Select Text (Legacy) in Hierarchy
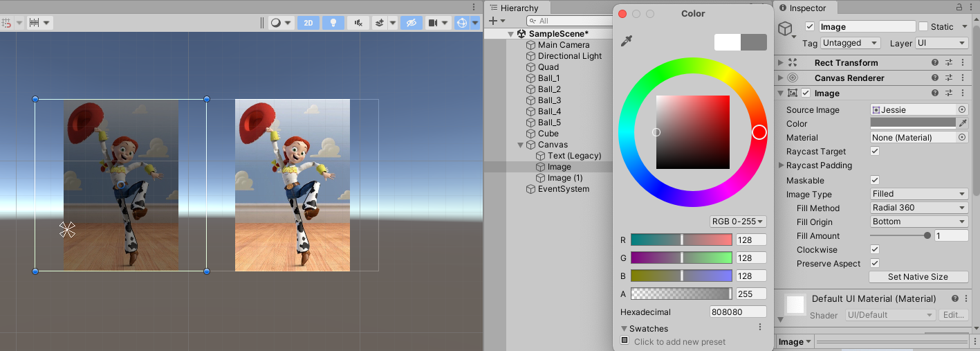This screenshot has width=980, height=351. click(574, 156)
